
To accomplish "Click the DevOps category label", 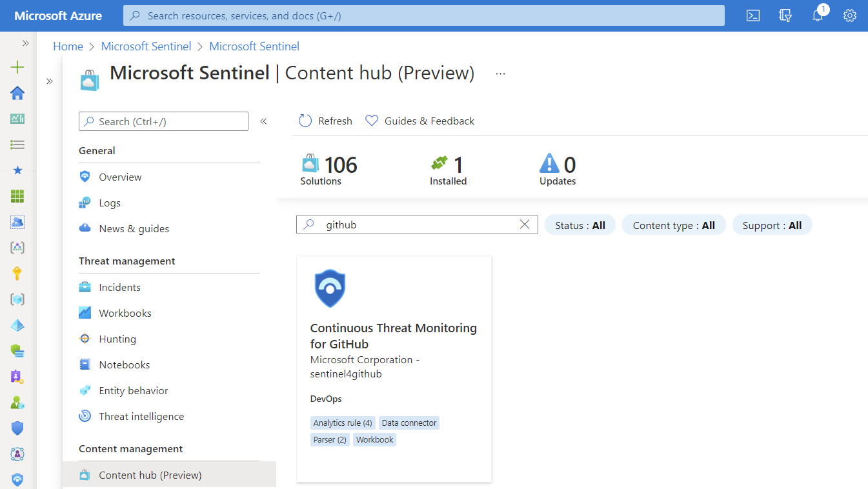I will 326,399.
